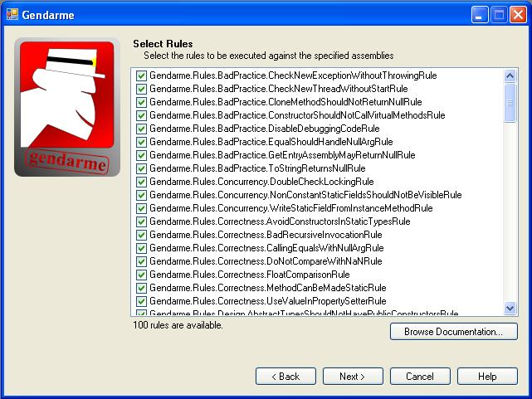
Task: Uncheck WriteStaticFieldFromInstanceMethodRule checkbox
Action: coord(141,208)
